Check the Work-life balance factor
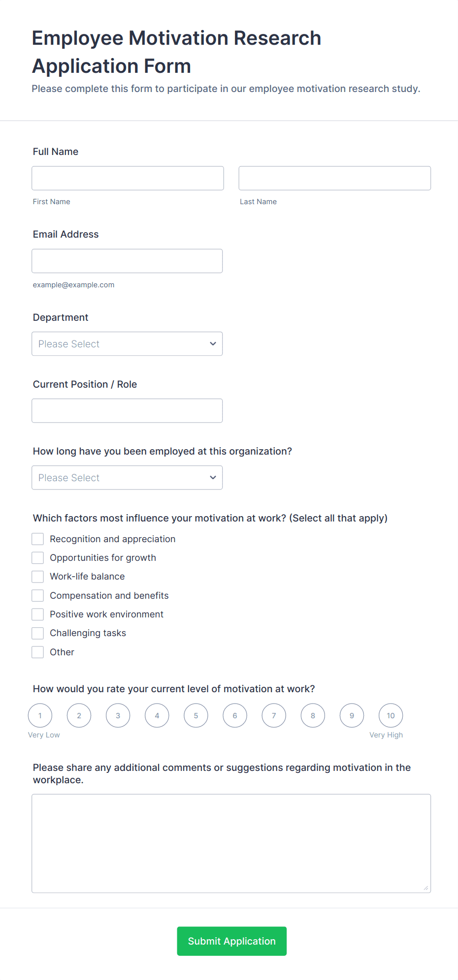The width and height of the screenshot is (458, 980). click(37, 576)
